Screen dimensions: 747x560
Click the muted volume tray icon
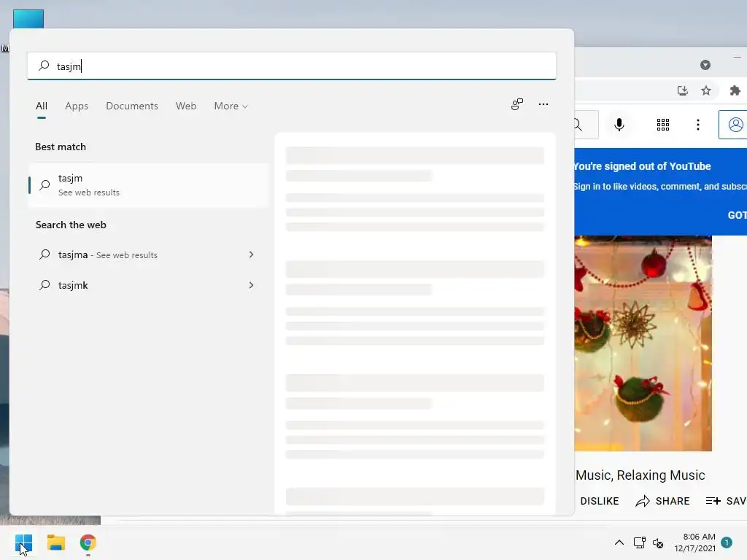pos(658,542)
